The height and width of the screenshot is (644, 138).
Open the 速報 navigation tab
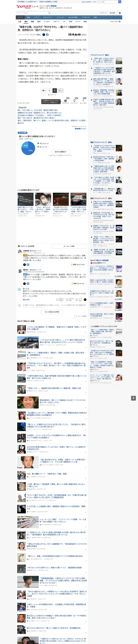pos(28,17)
